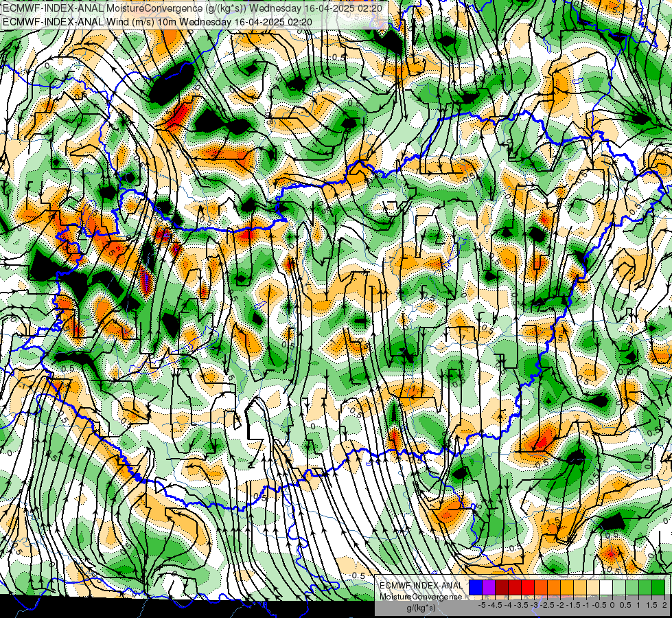Pick the white legend color swatch
672x618 pixels.
(606, 587)
